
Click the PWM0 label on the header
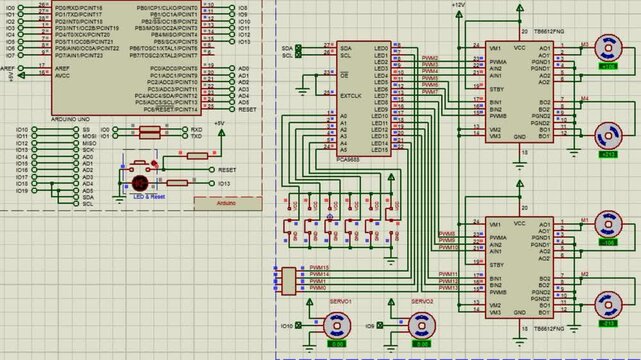click(x=318, y=288)
